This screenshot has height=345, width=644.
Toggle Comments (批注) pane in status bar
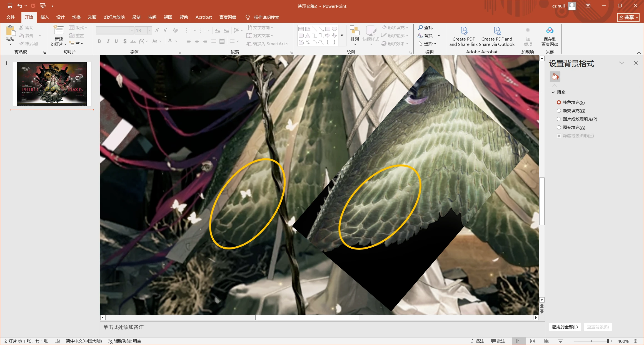[498, 341]
